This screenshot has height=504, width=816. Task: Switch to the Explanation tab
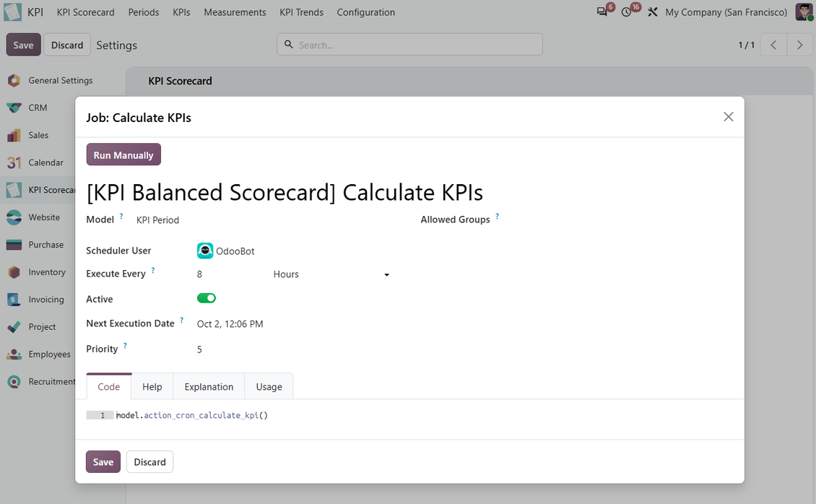(x=209, y=387)
